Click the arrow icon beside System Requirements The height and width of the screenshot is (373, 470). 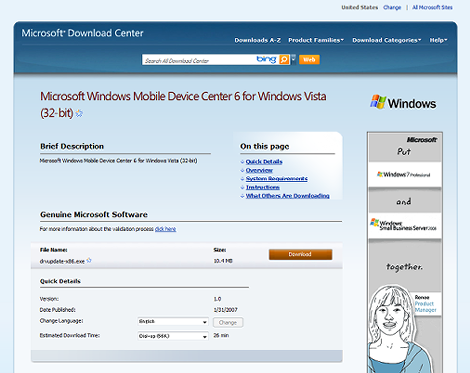tap(242, 179)
